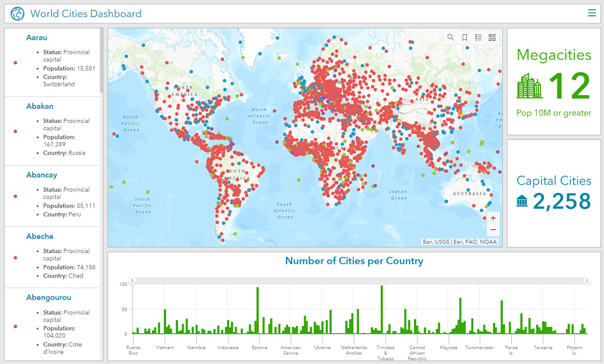Viewport: 604px width, 364px height.
Task: Click the Tanzania axis label on chart
Action: (543, 348)
